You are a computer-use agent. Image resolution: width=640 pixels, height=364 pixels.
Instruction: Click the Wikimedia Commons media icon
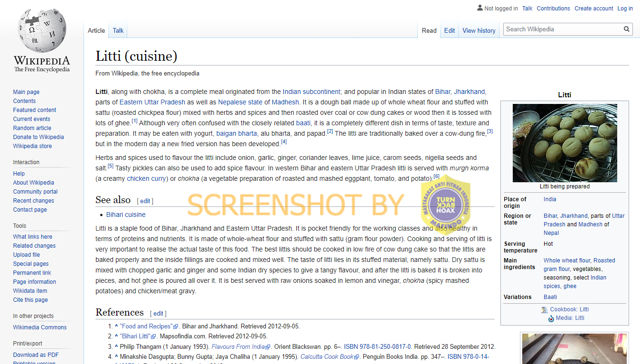551,318
